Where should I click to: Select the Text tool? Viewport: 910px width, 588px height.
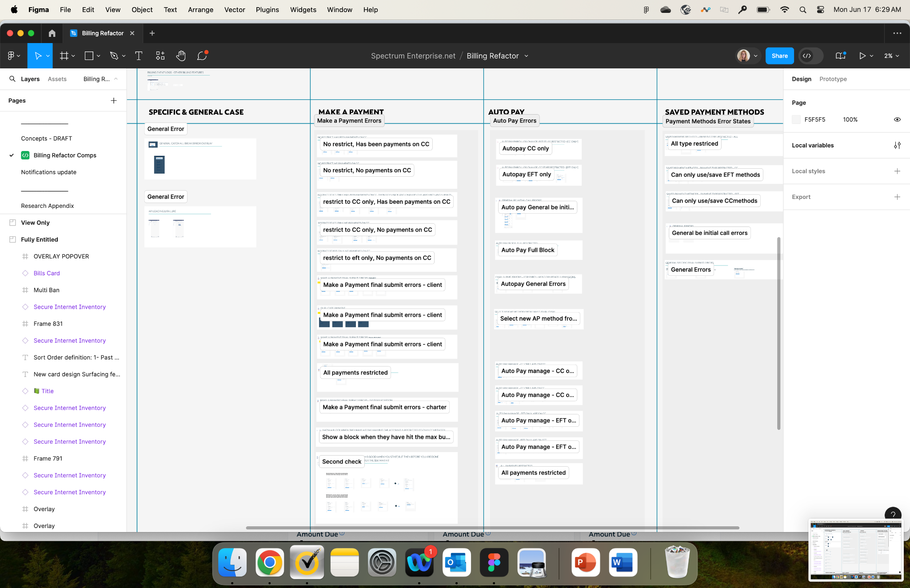139,56
